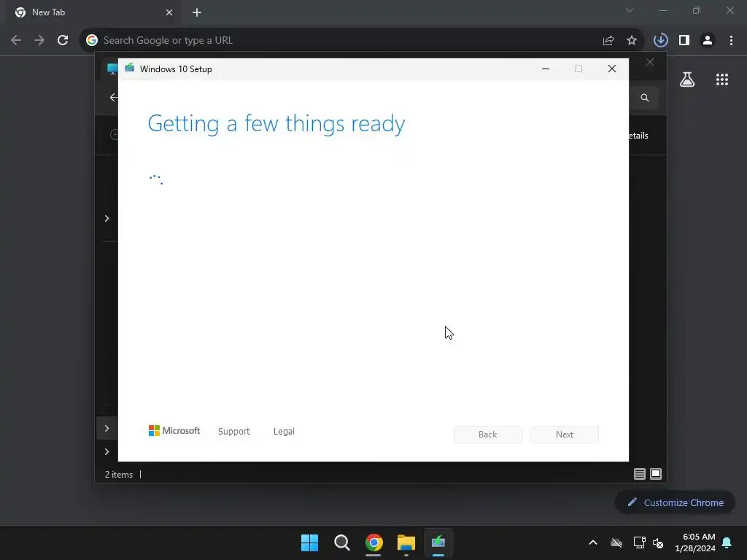Click Chrome icon in taskbar

pyautogui.click(x=374, y=542)
